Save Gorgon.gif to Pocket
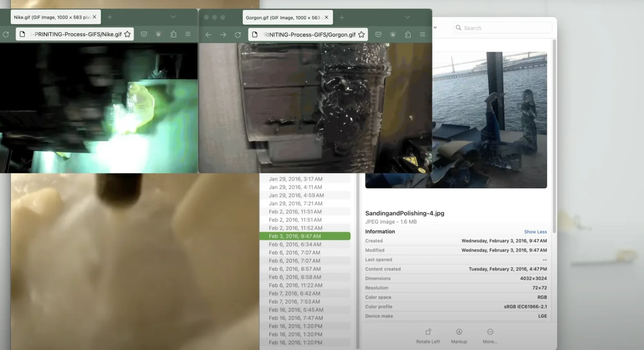The width and height of the screenshot is (644, 350). click(x=378, y=35)
